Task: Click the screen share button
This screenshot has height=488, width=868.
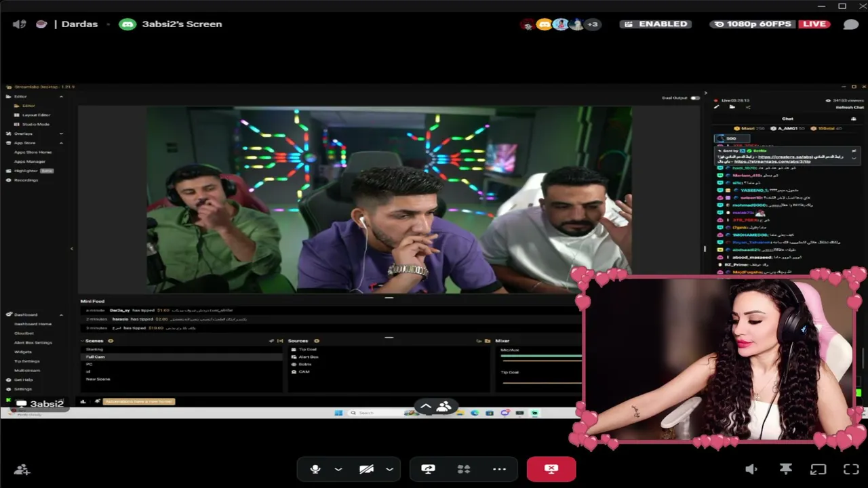Action: tap(428, 469)
